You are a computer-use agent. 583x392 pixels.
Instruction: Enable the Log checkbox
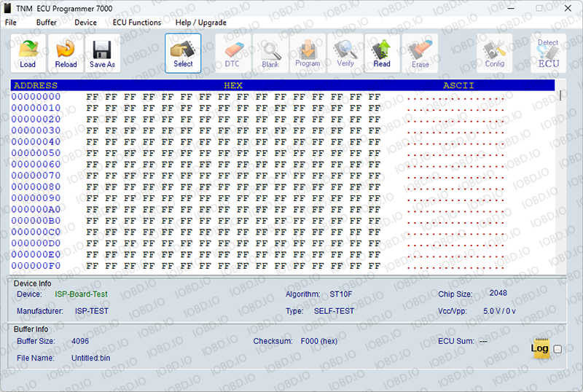pyautogui.click(x=557, y=350)
